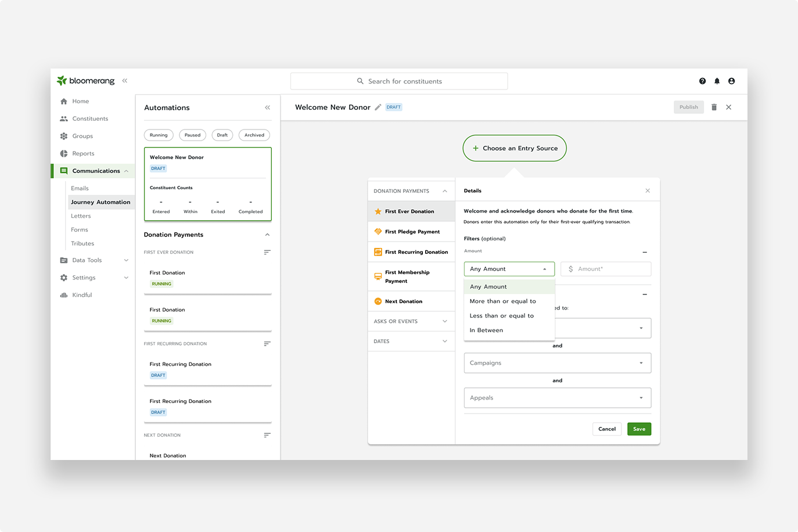Choose Any Amount option

[x=509, y=287]
